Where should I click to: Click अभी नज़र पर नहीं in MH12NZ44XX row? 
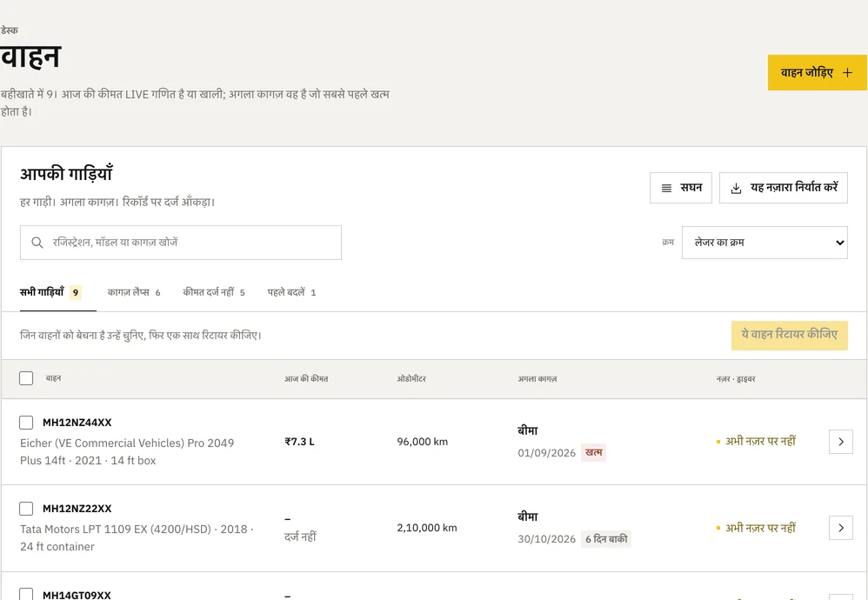(761, 441)
